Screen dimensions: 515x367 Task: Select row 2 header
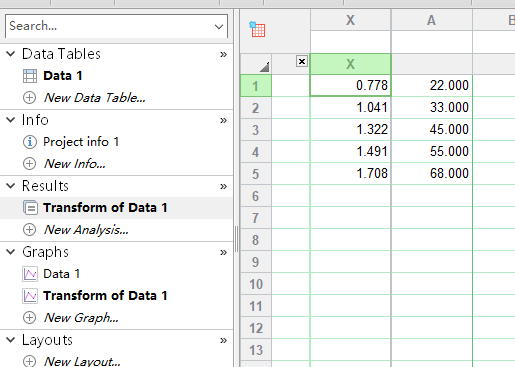tap(256, 108)
